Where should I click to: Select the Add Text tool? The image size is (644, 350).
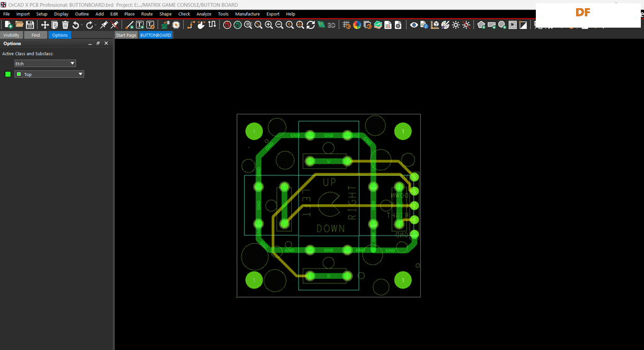[140, 25]
